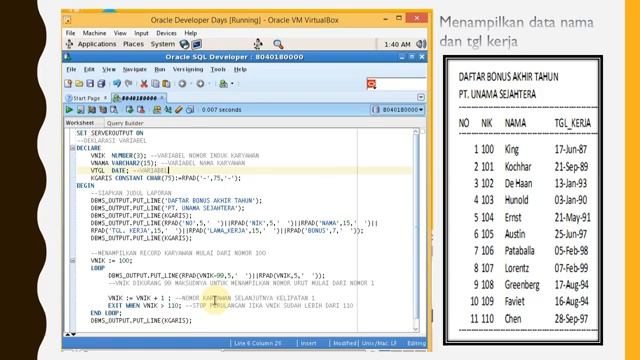Open Places menu in GNOME panel

coord(133,44)
